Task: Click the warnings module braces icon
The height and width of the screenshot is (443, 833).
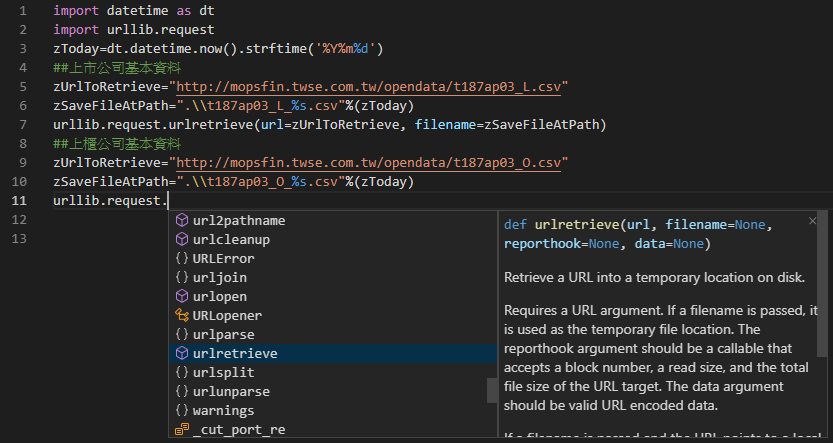Action: pos(182,411)
